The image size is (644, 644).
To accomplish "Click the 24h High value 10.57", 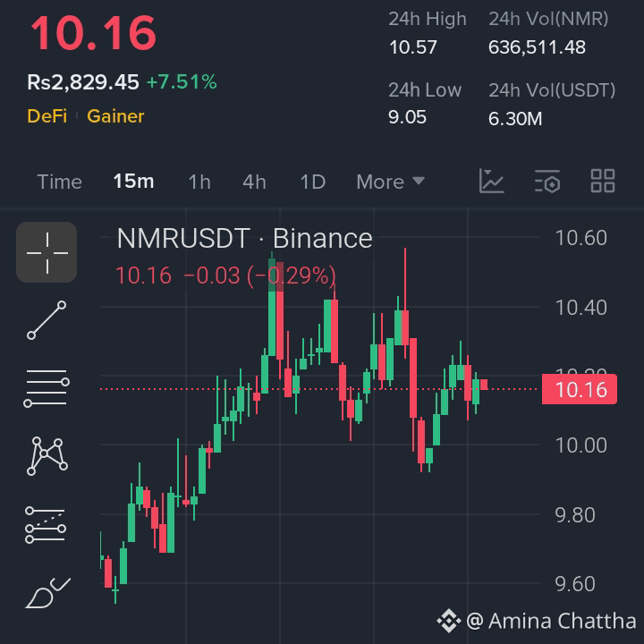I will [412, 47].
